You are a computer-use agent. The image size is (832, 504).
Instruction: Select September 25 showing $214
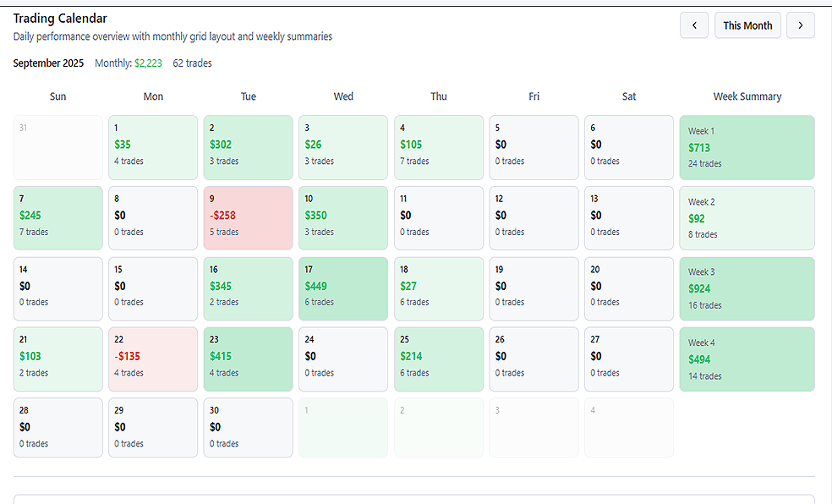[438, 359]
